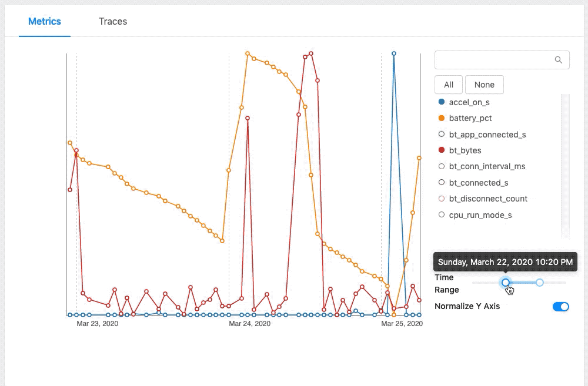Hide the bt_bytes metric series
This screenshot has width=588, height=386.
pyautogui.click(x=442, y=150)
